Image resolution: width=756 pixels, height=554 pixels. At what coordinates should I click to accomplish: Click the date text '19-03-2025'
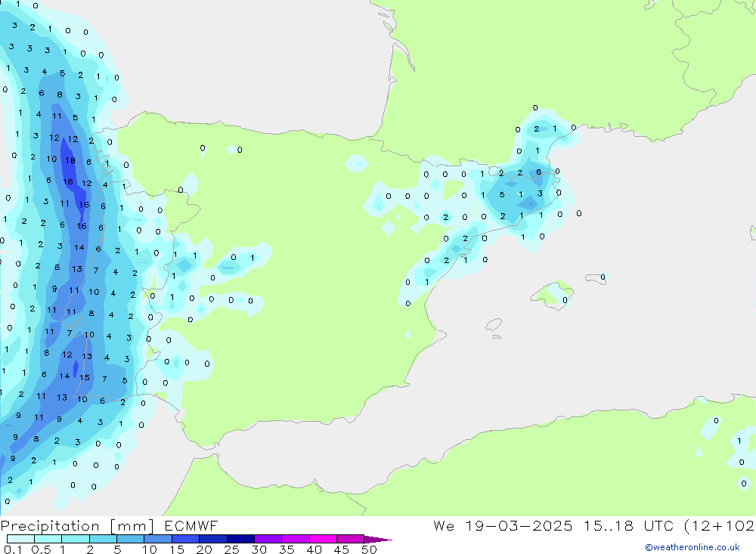tap(519, 525)
